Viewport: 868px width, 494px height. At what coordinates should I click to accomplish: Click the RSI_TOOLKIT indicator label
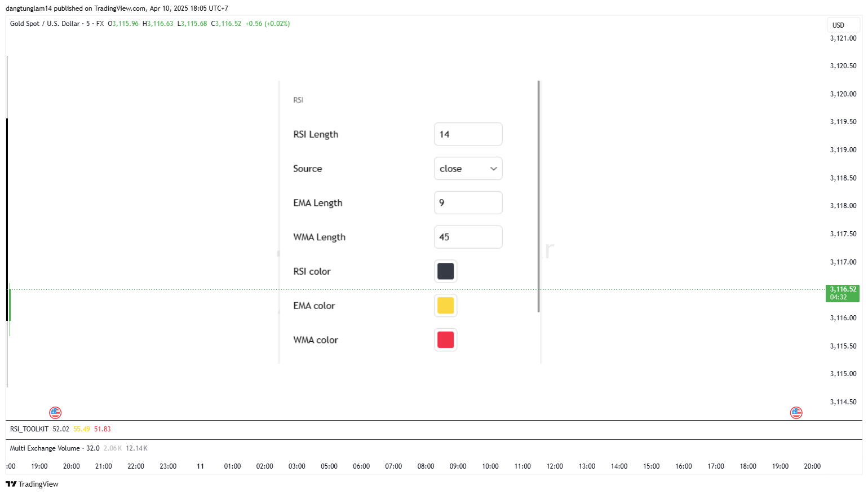pos(29,429)
